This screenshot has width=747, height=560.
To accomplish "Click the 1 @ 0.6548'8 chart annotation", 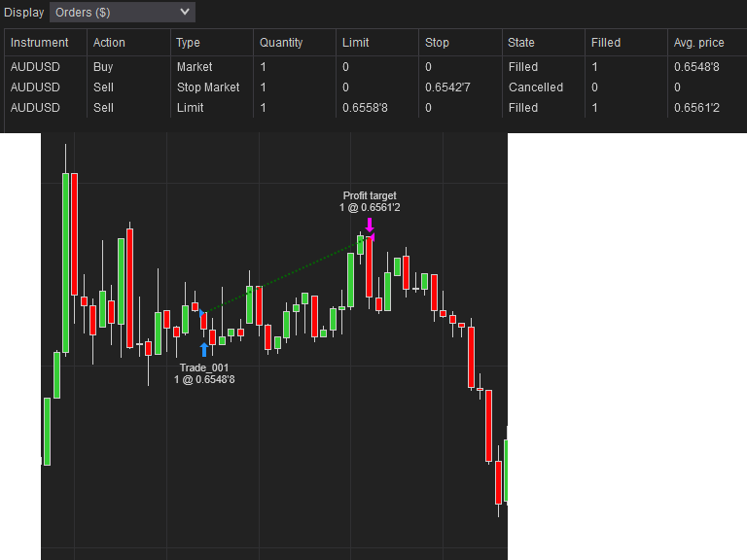I will [204, 379].
